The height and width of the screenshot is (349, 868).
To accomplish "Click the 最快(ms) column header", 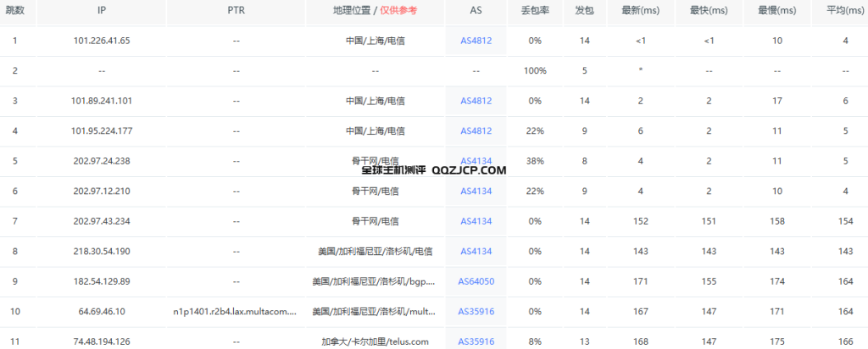I will [709, 10].
